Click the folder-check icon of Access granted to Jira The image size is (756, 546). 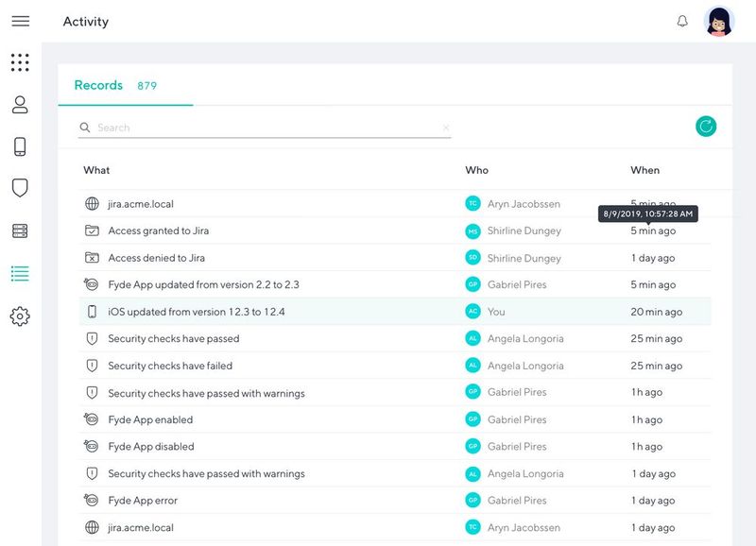click(92, 230)
